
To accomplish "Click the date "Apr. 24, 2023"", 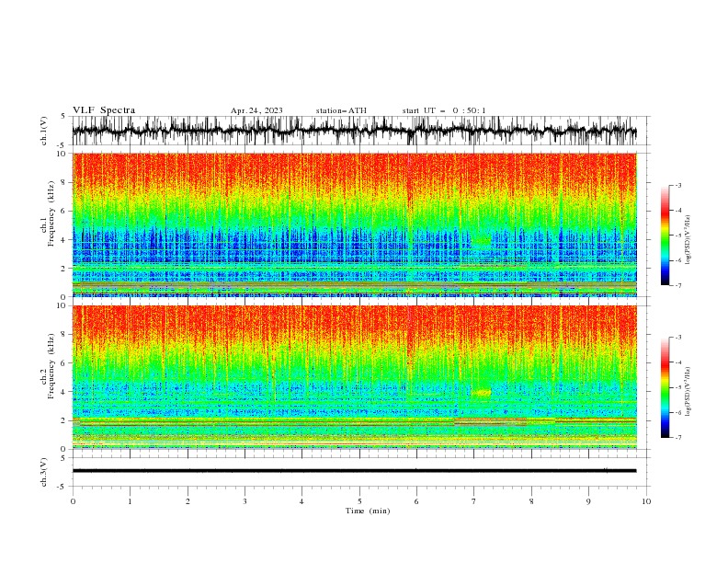I will pos(256,110).
